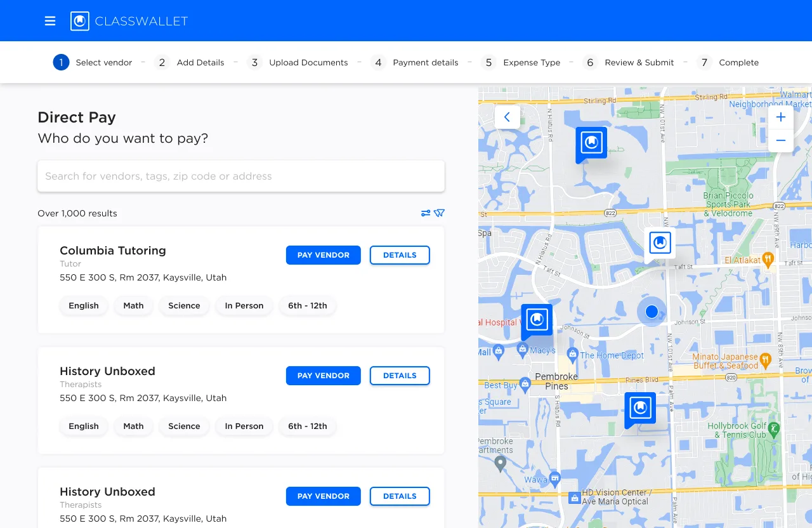Viewport: 812px width, 528px height.
Task: Select vendor pin near Stirling Rd
Action: point(591,144)
